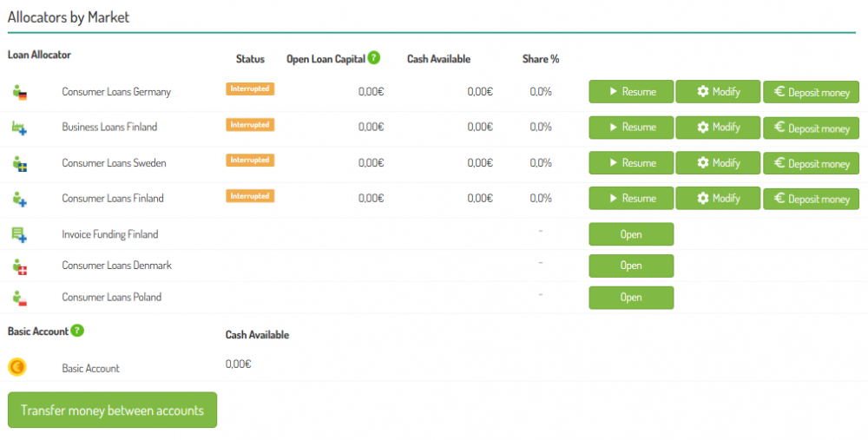Deposit money to Consumer Loans Sweden

811,164
